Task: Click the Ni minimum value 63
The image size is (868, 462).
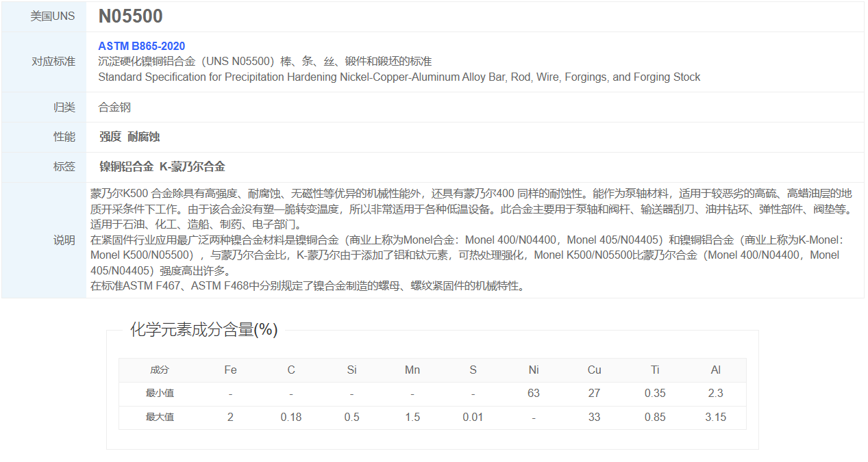Action: [x=534, y=394]
